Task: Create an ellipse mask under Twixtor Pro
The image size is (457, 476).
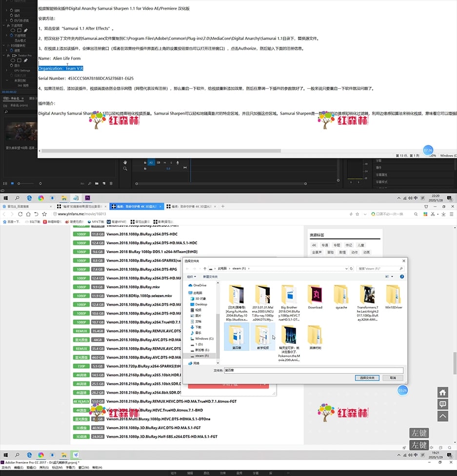Action: click(13, 60)
